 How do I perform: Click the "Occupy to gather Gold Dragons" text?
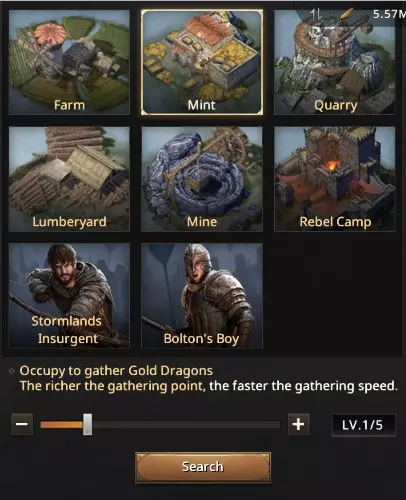(x=116, y=371)
